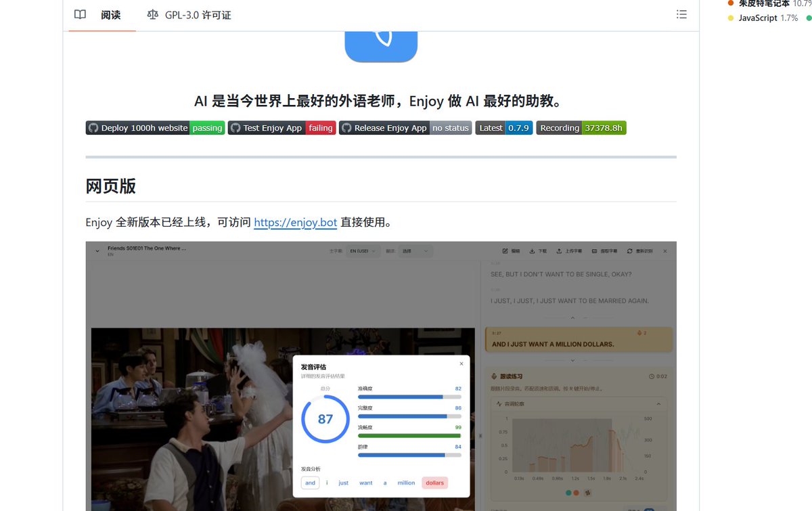The width and height of the screenshot is (812, 511).
Task: Click the blue Enjoy app logo
Action: [381, 46]
